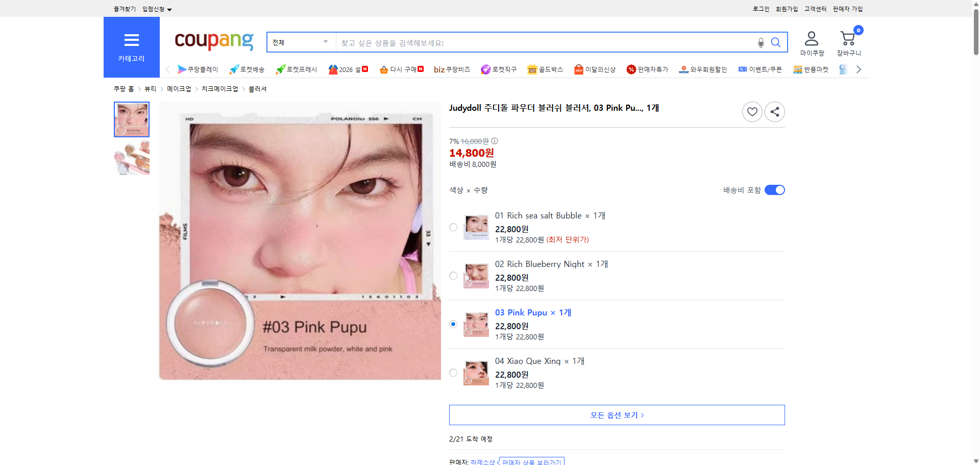Open 로켓배송 from the navigation bar
This screenshot has width=980, height=465.
pos(246,69)
